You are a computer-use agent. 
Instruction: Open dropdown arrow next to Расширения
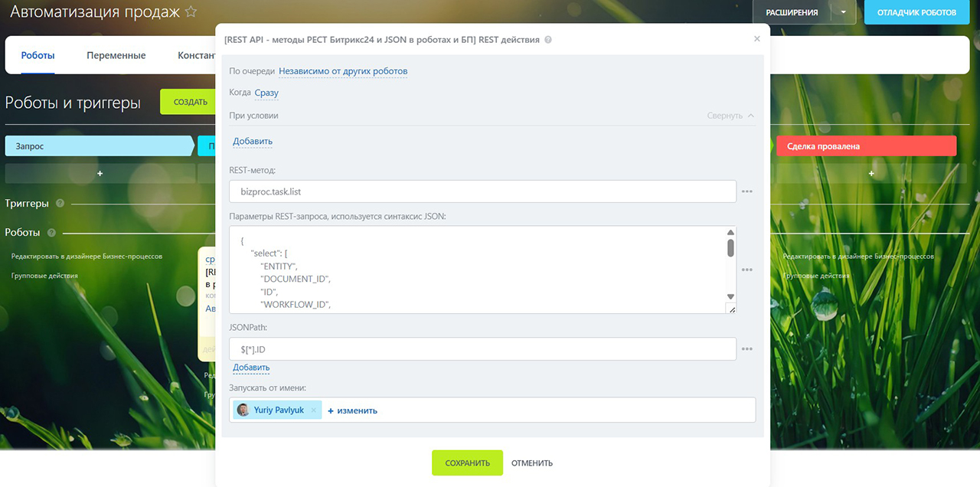(x=844, y=12)
